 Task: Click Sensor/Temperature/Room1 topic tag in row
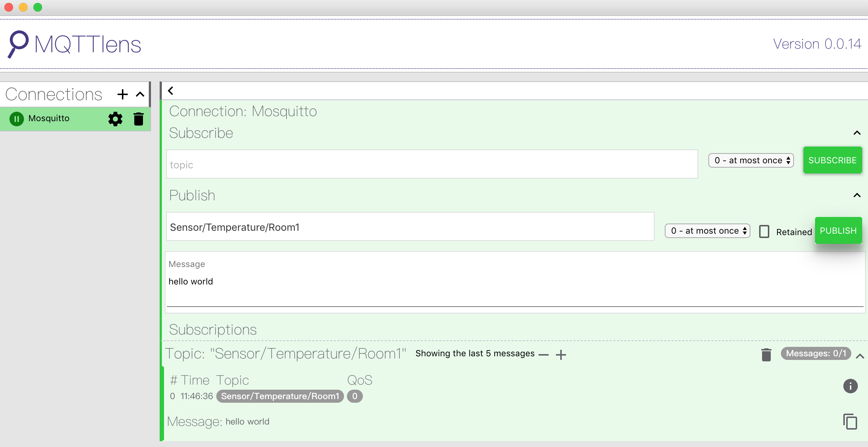(280, 396)
